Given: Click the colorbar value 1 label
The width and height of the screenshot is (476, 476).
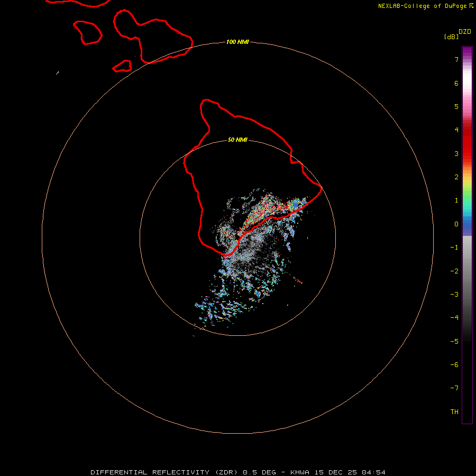Looking at the screenshot, I should tap(456, 200).
